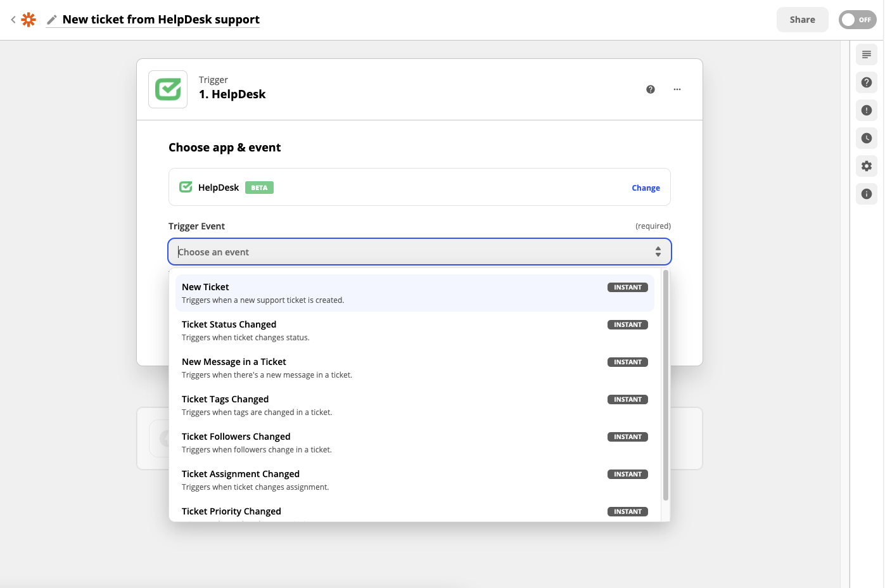Screen dimensions: 885x588
Task: Select the Ticket Assignment Changed event
Action: (414, 480)
